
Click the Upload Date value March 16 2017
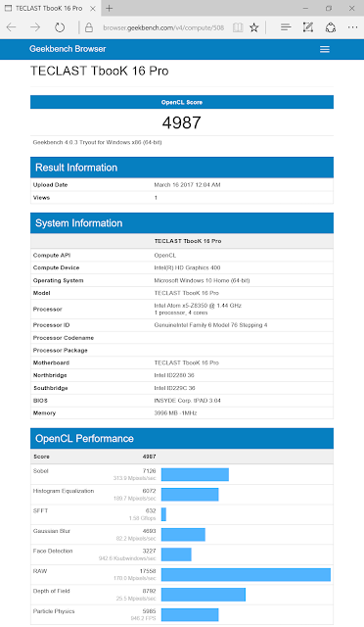click(187, 185)
